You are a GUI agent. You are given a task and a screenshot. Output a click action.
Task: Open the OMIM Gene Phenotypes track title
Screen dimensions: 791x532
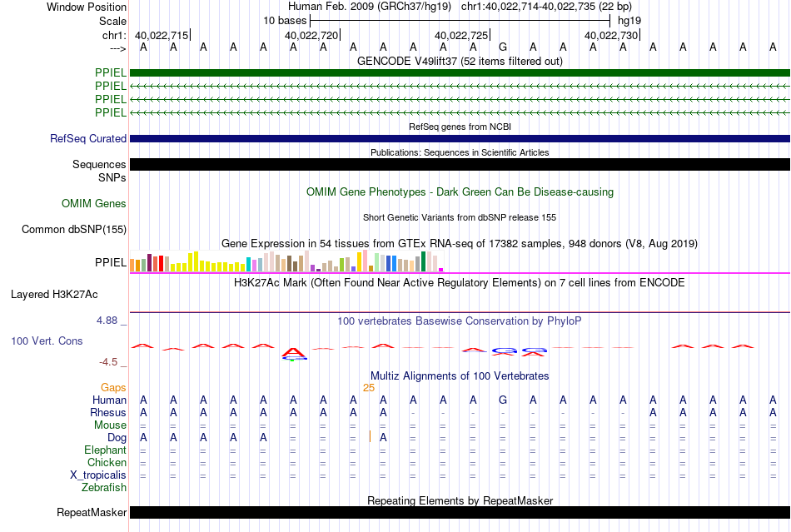460,192
